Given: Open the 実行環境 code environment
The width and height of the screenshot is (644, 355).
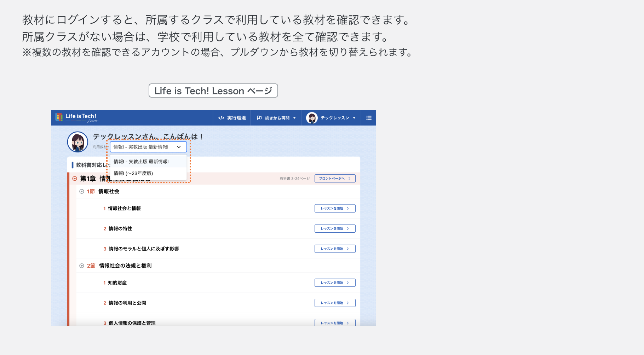Looking at the screenshot, I should (232, 118).
